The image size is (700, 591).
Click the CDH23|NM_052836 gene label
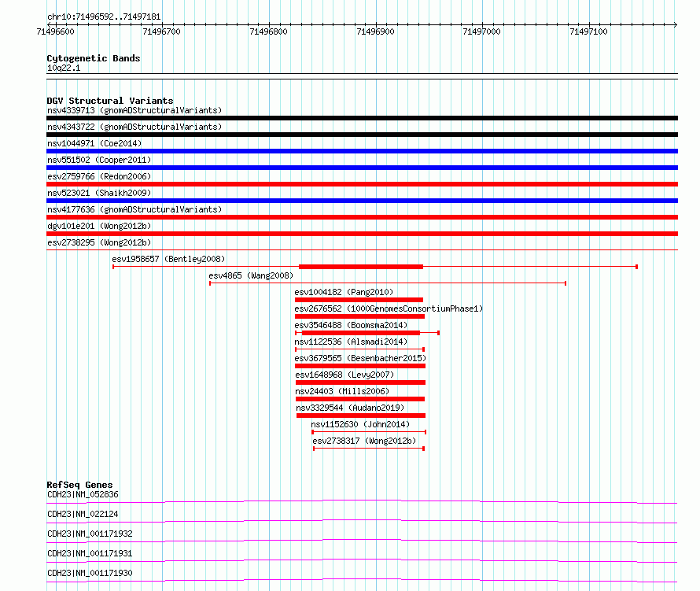(x=83, y=494)
